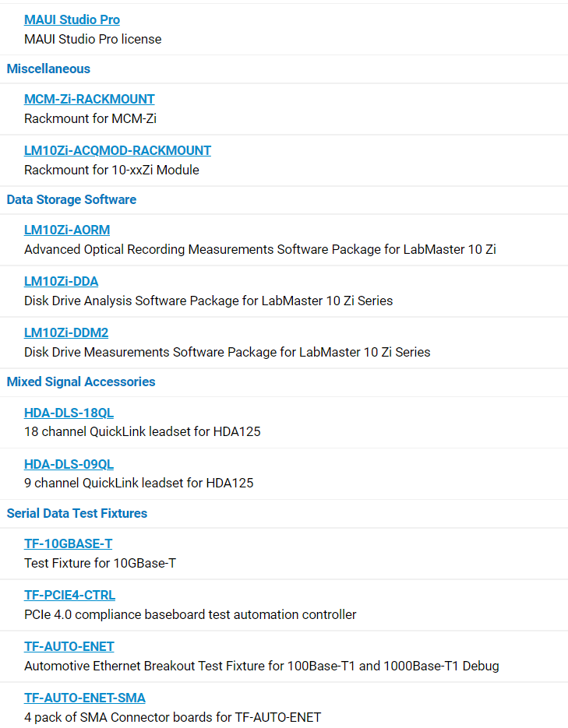Open the TF-AUTO-ENET fixture link
This screenshot has height=728, width=568.
tap(69, 646)
